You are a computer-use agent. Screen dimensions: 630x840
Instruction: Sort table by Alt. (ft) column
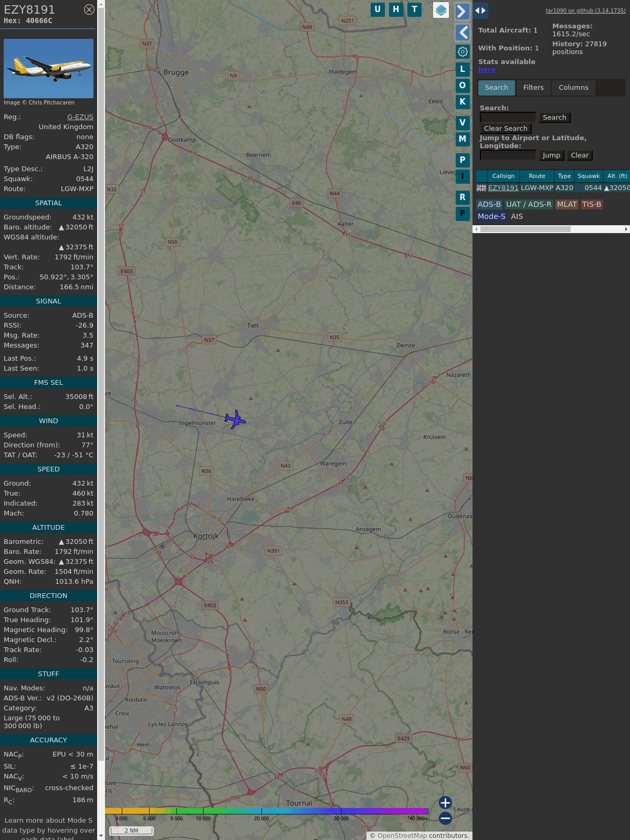[617, 176]
